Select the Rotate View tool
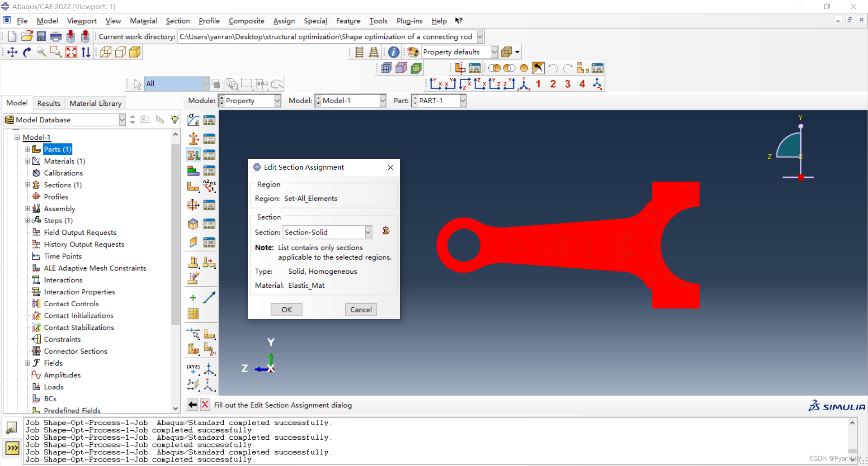This screenshot has height=466, width=868. point(27,52)
